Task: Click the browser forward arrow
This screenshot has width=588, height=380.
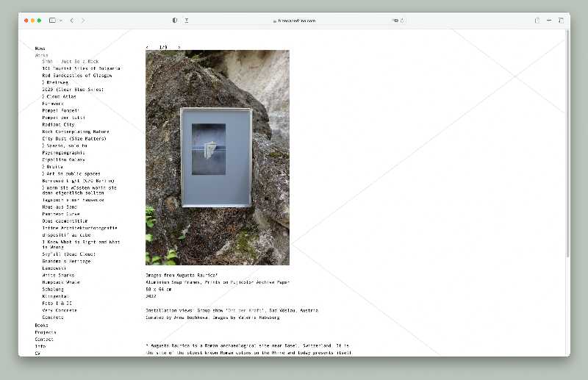Action: (83, 21)
